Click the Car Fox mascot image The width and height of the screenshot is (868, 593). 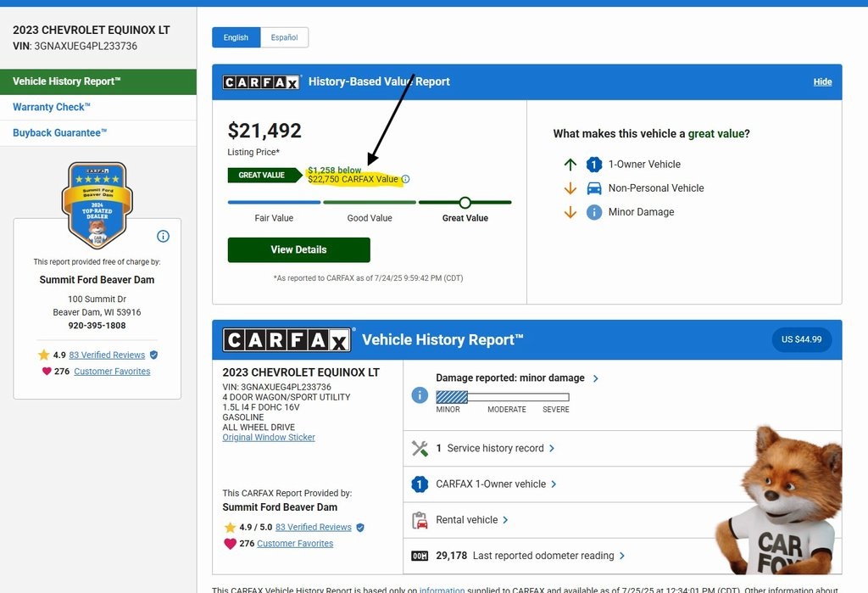[781, 501]
